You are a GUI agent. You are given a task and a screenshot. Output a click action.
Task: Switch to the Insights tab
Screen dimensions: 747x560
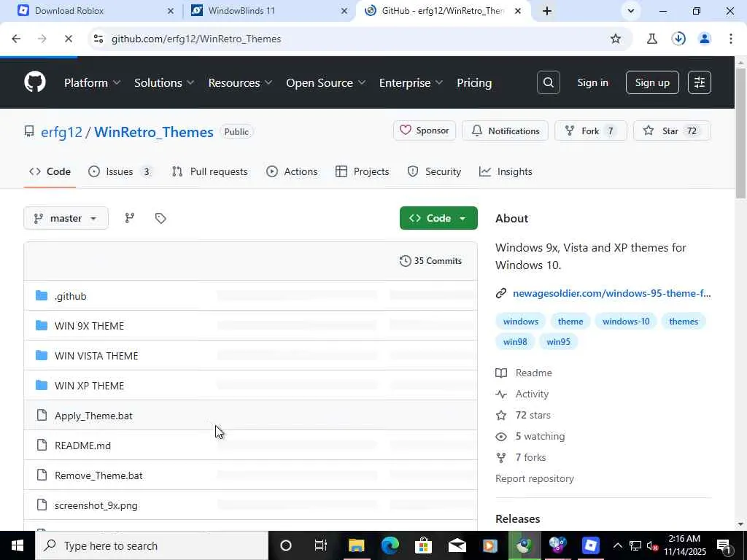[506, 171]
